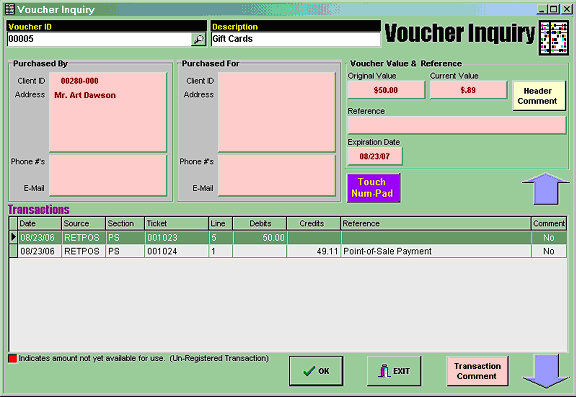The image size is (576, 397).
Task: Click the Expiration Date field 08/23/07
Action: point(375,156)
